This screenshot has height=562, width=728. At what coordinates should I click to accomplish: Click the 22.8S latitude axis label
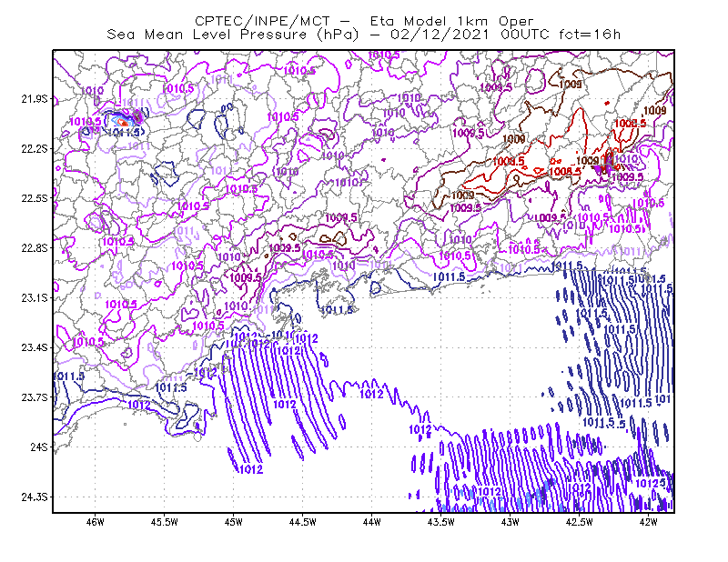click(35, 248)
